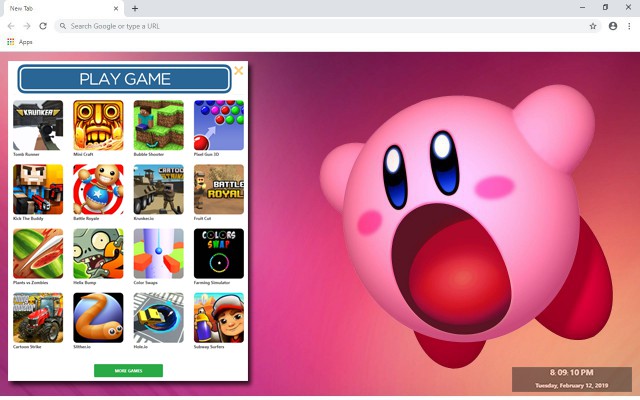The width and height of the screenshot is (640, 400).
Task: Open the black 'COLORS SWAP' ring thumbnail
Action: pyautogui.click(x=219, y=253)
